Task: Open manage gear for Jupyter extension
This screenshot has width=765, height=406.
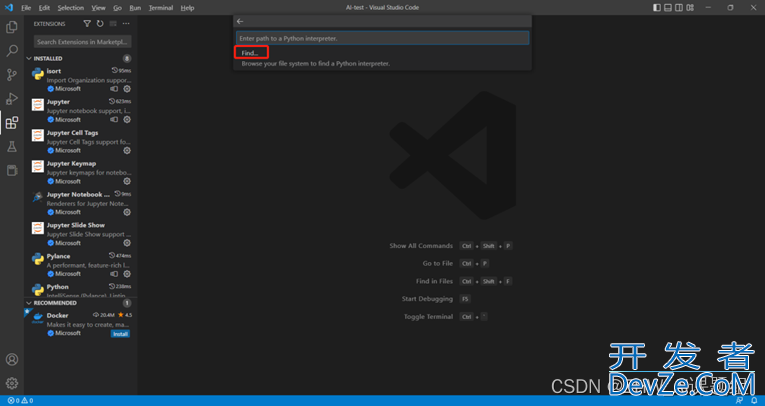Action: click(127, 120)
